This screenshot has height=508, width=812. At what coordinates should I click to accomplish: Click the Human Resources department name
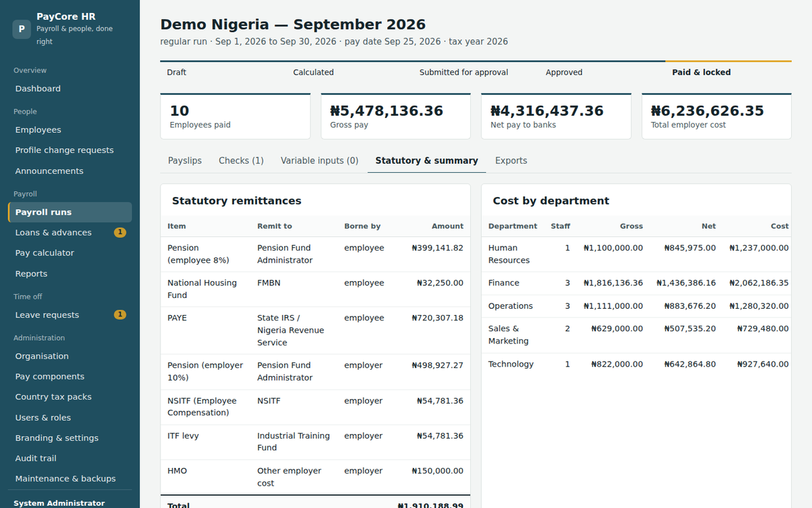(x=509, y=254)
